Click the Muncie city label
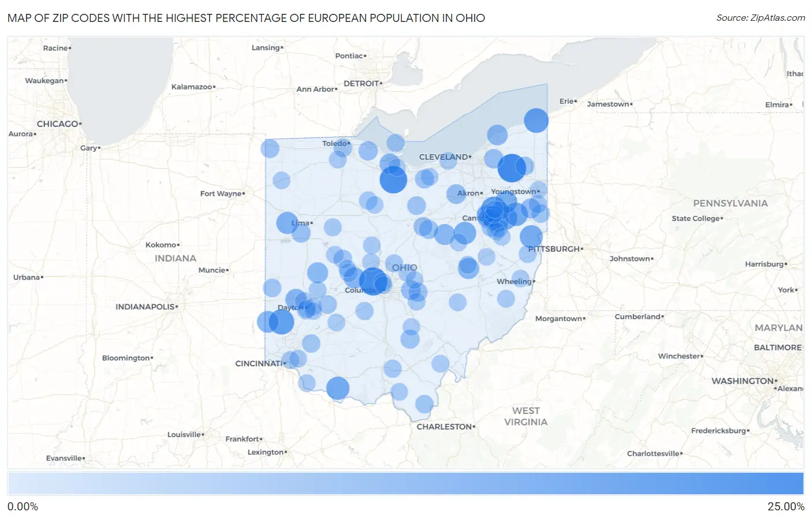The height and width of the screenshot is (519, 812). pyautogui.click(x=211, y=270)
